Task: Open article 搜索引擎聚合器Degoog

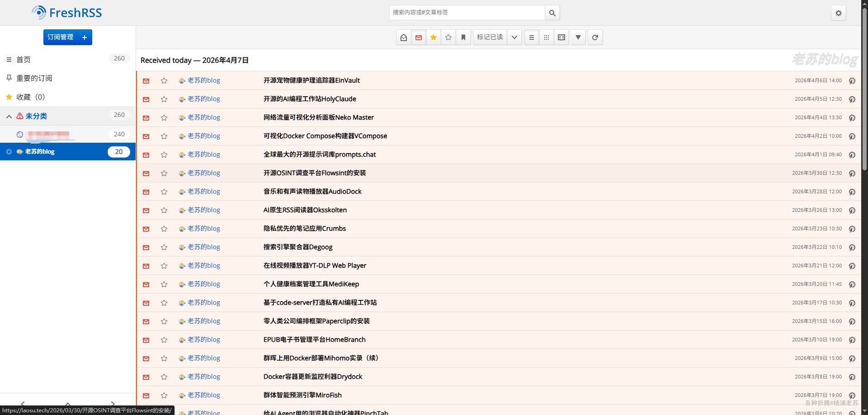Action: click(298, 247)
